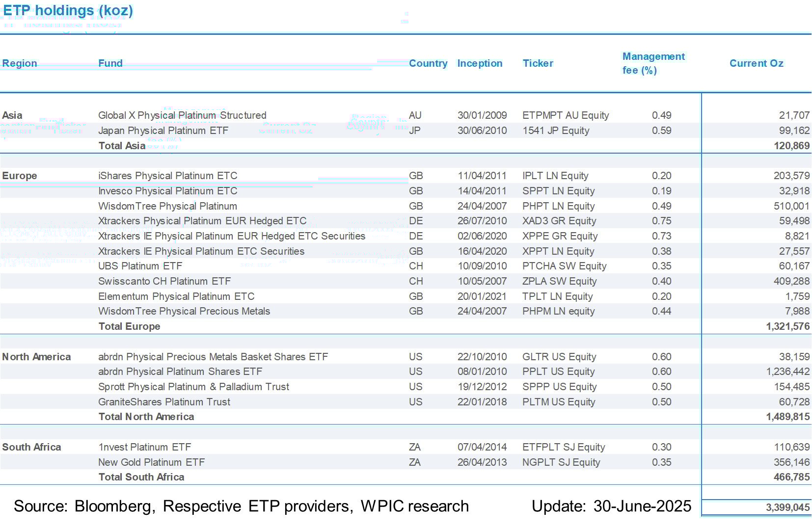Select the 120,869 Total Asia value
812x532 pixels.
791,146
